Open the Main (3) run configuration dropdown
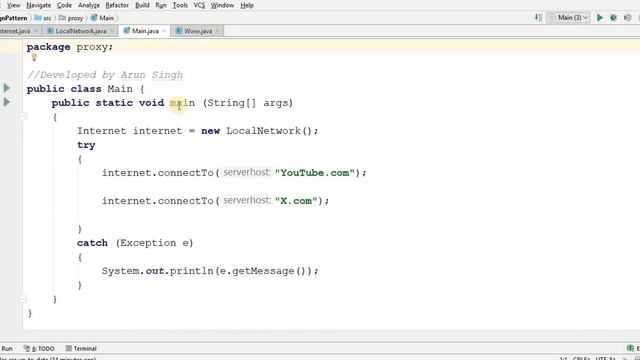Viewport: 640px width, 360px height. [x=569, y=18]
